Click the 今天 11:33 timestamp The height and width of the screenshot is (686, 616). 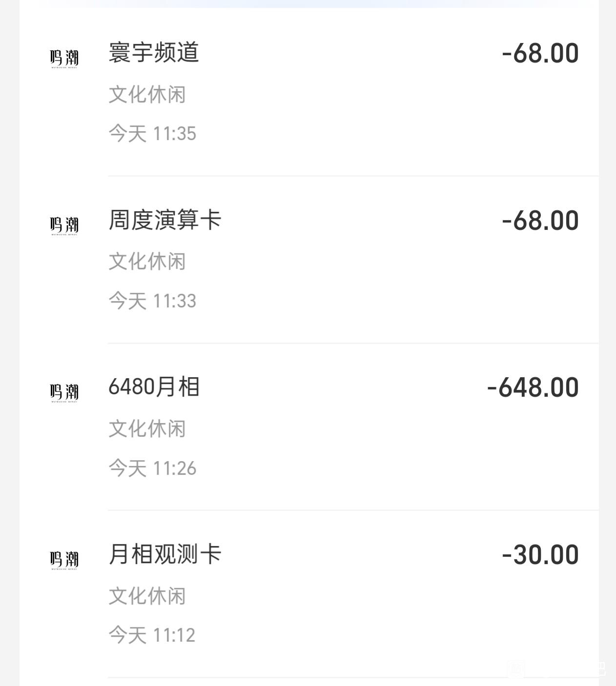pyautogui.click(x=152, y=301)
